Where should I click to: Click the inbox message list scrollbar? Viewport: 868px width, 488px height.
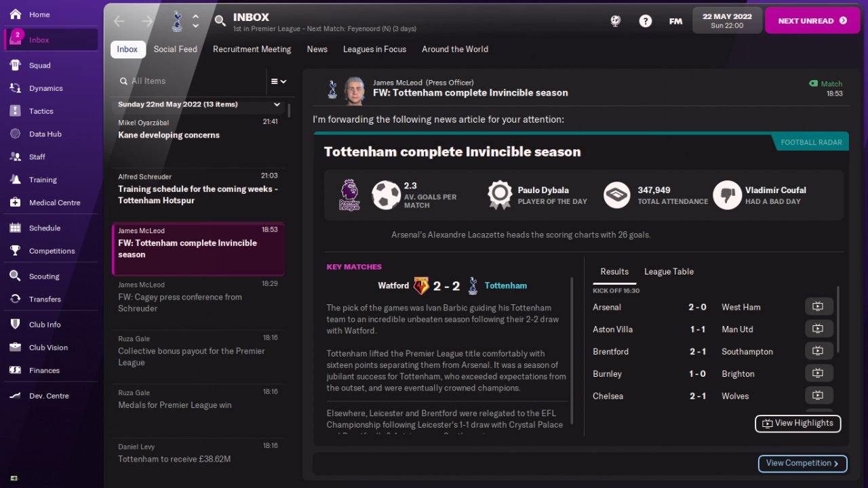(290, 110)
